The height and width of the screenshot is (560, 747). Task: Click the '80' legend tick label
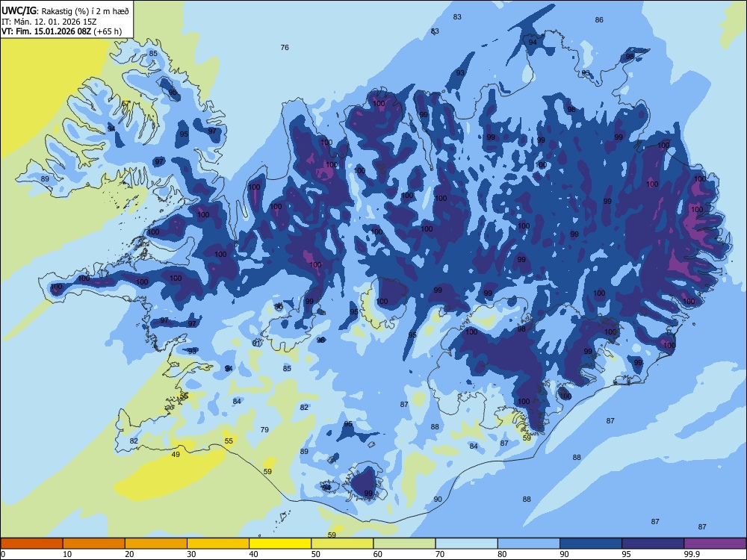click(x=502, y=554)
